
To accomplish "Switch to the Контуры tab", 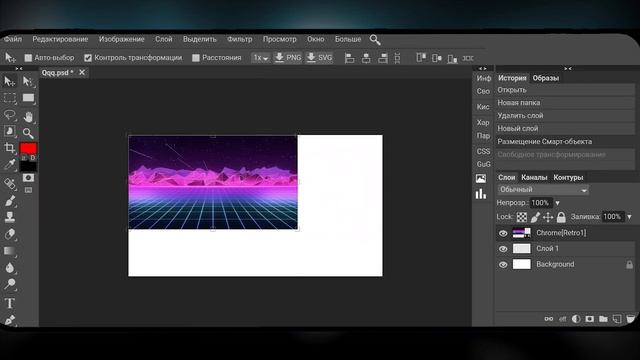I will (568, 178).
